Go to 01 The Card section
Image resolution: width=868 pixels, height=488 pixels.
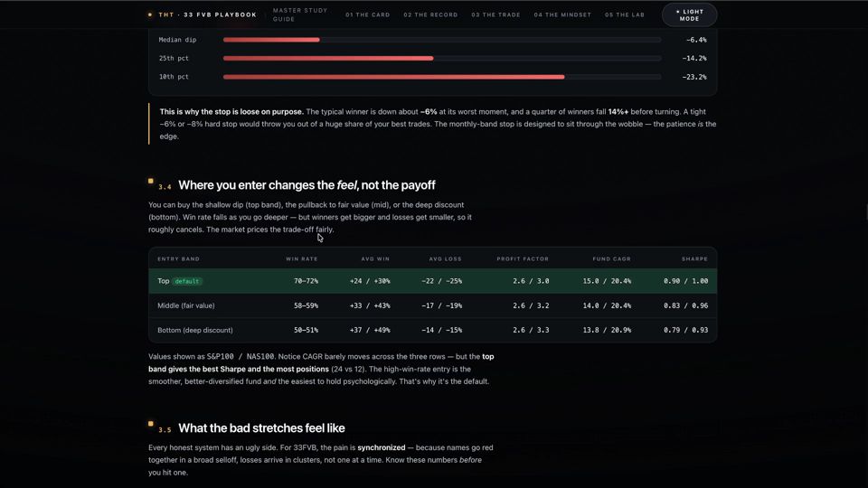(x=368, y=15)
